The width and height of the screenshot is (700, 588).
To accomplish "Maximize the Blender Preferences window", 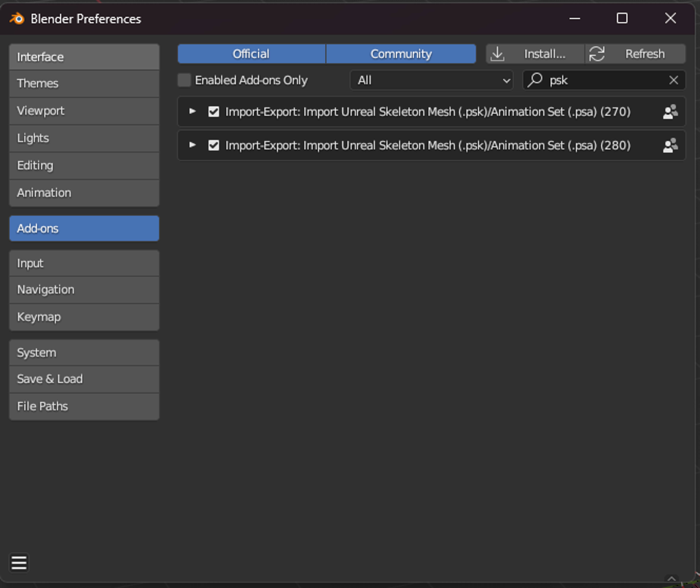I will click(622, 18).
